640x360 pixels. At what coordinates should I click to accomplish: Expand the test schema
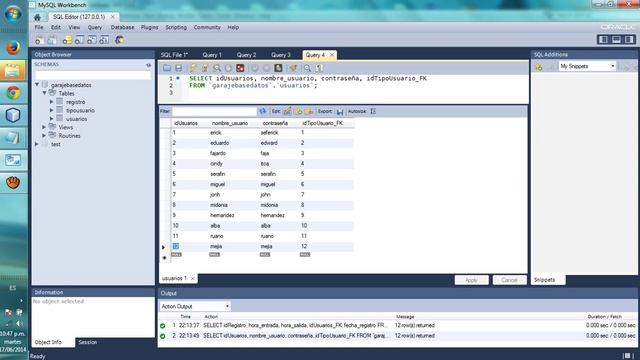pyautogui.click(x=37, y=144)
